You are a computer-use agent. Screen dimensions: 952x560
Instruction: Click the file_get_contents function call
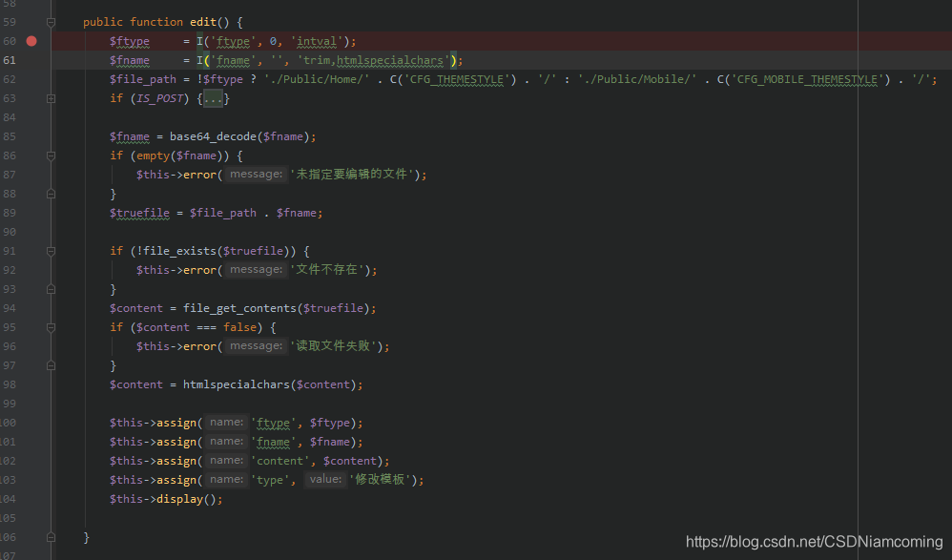pyautogui.click(x=239, y=308)
